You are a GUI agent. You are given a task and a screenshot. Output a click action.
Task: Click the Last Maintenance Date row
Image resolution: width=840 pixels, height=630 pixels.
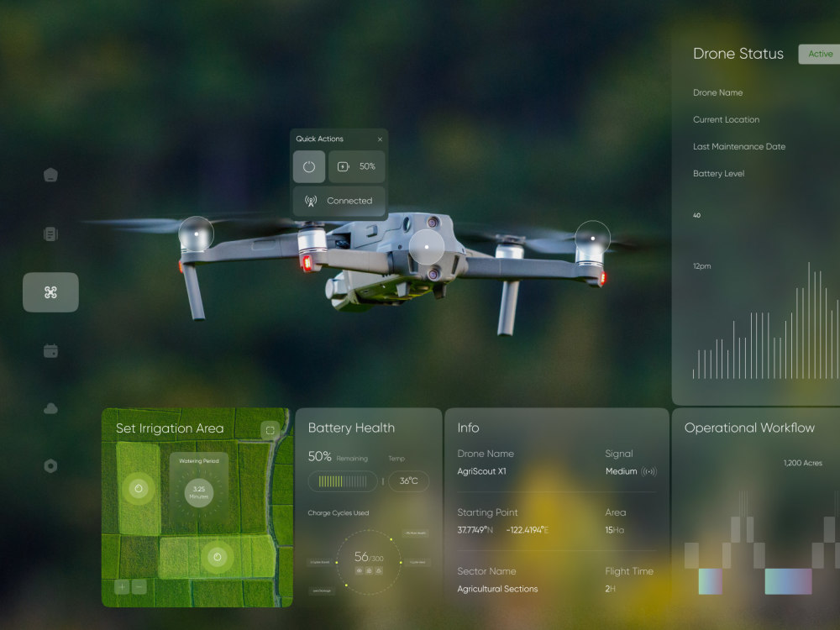click(x=739, y=147)
